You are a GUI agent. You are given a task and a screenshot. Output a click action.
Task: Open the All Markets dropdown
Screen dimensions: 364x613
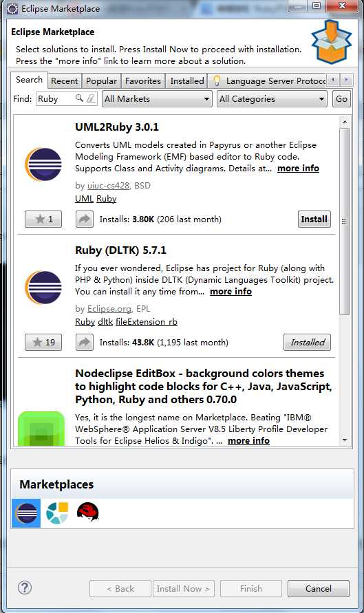click(x=157, y=99)
